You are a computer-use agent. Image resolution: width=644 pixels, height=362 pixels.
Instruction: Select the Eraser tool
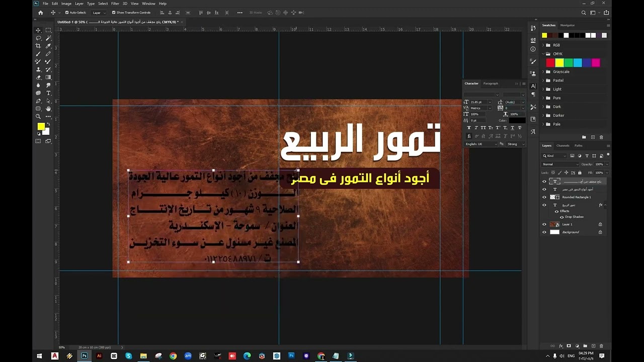38,77
